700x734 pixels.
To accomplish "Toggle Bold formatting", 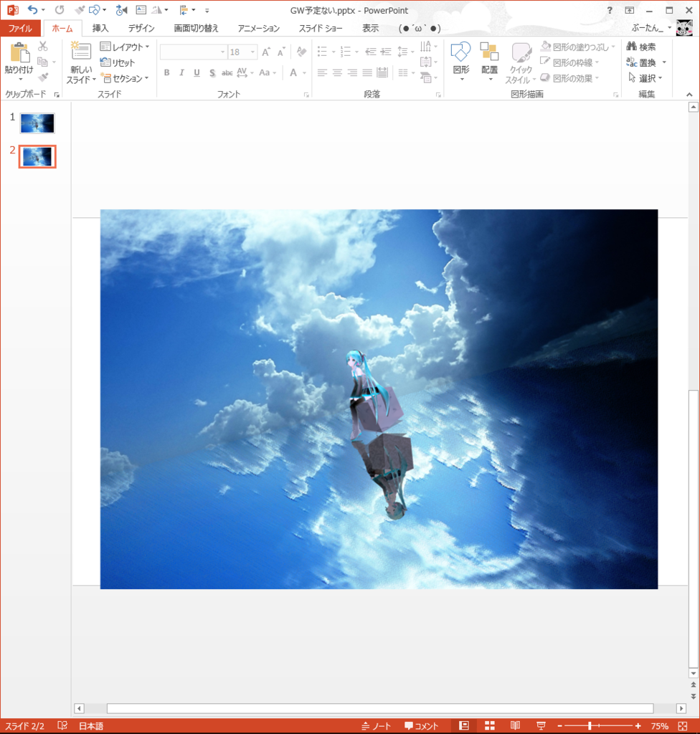I will click(x=167, y=72).
